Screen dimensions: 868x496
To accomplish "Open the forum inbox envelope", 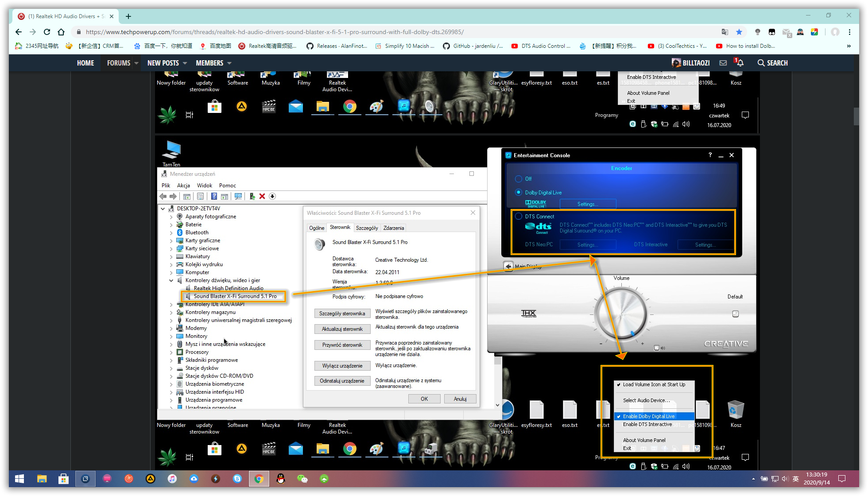I will click(x=723, y=63).
